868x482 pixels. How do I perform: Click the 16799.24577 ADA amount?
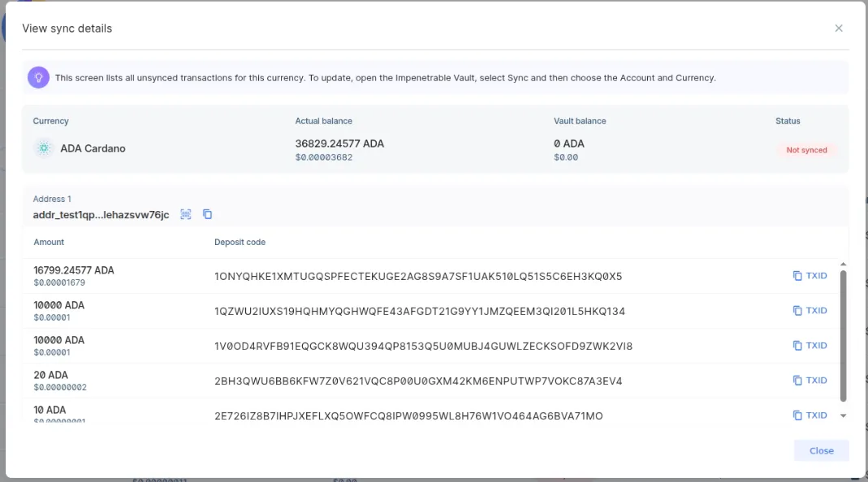(74, 270)
